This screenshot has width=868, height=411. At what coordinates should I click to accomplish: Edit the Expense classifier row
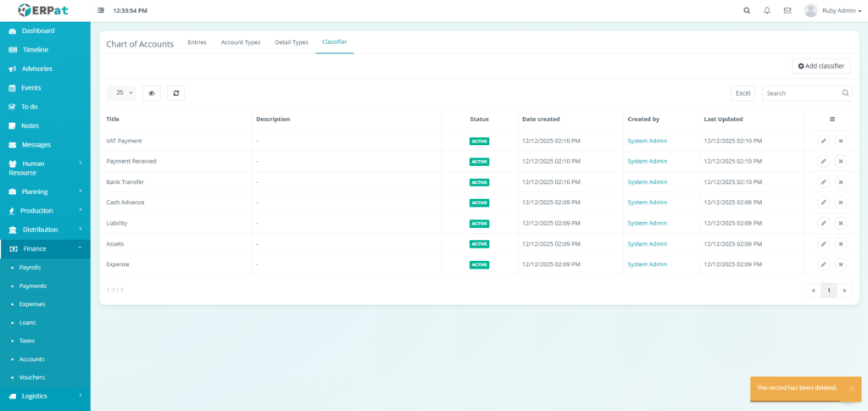pos(823,264)
